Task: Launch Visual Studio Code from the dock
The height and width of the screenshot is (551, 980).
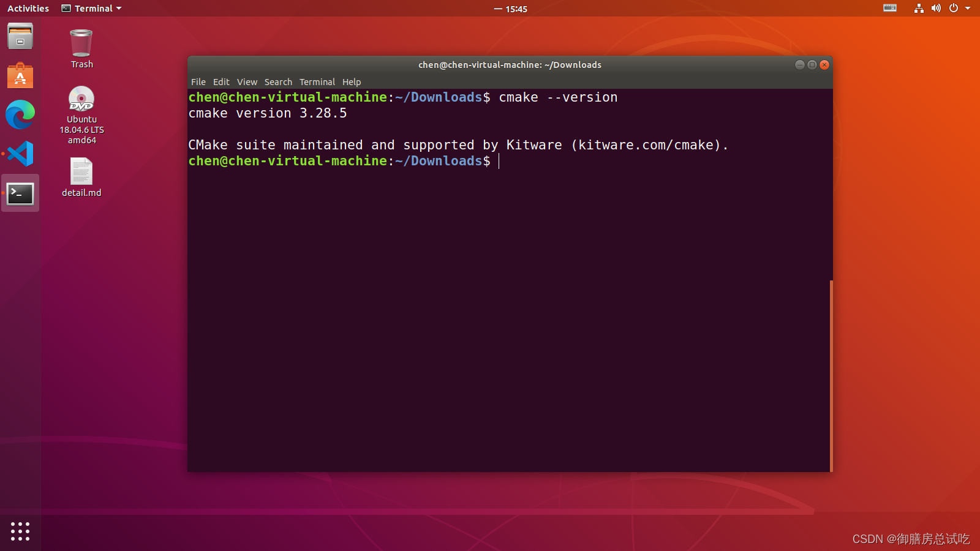Action: 20,154
